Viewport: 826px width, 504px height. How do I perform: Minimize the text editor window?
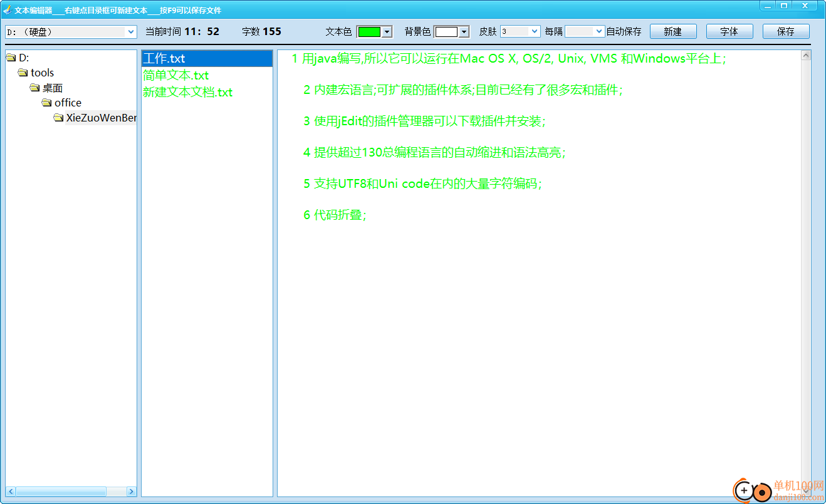[x=768, y=5]
